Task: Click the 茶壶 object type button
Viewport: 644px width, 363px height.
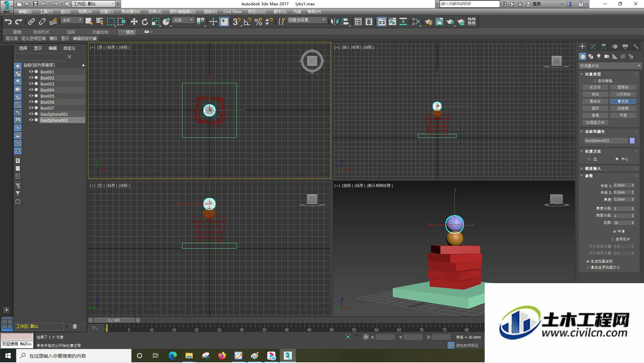Action: (x=595, y=115)
